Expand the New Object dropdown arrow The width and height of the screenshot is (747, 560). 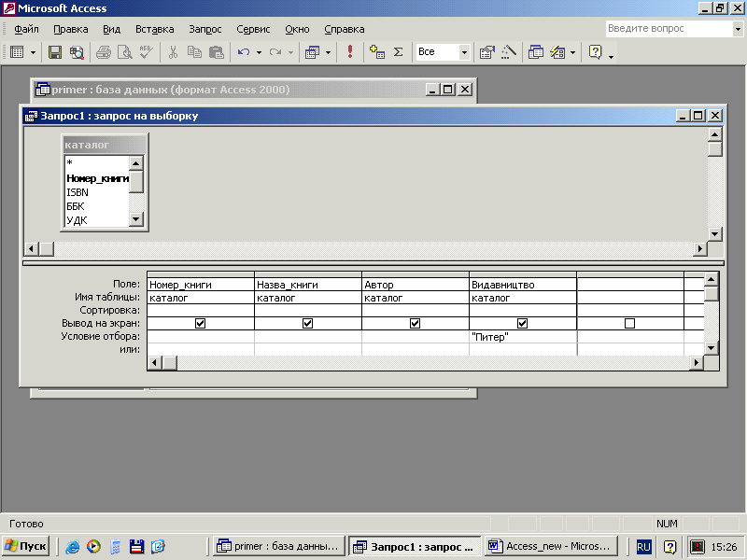[572, 52]
